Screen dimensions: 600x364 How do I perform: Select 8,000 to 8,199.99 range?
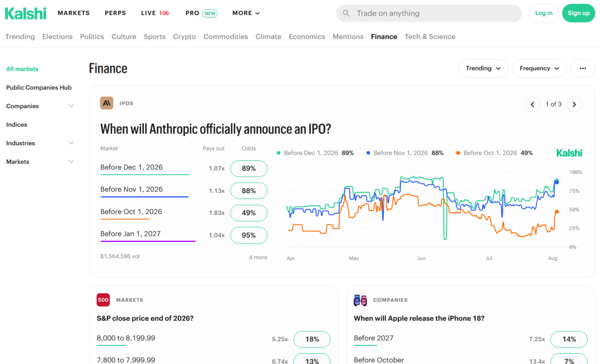(x=126, y=338)
